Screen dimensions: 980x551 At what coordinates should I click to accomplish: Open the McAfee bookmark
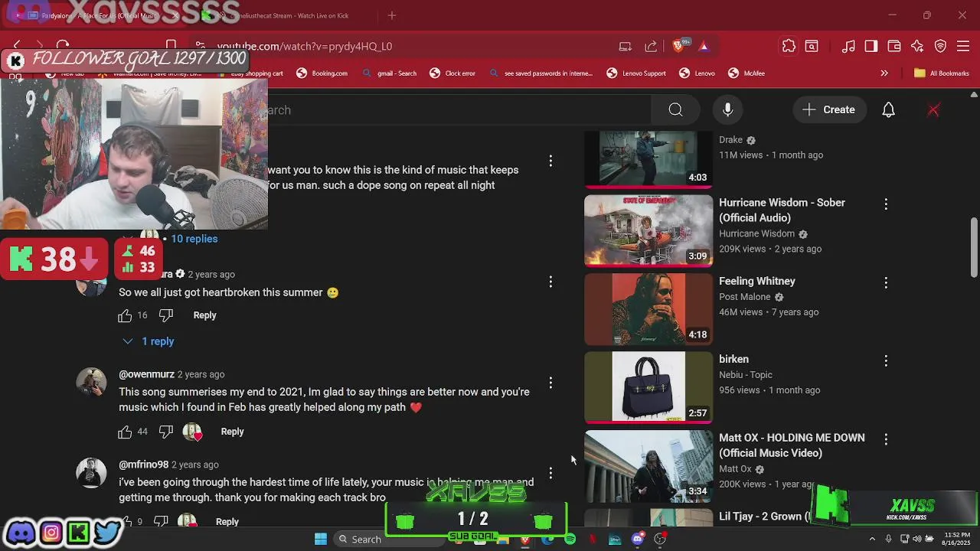coord(746,73)
